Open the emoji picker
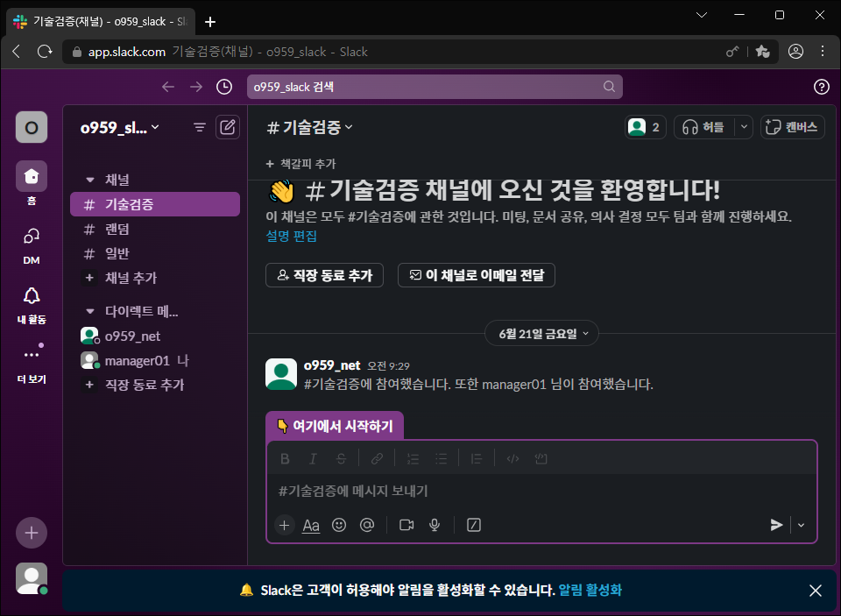 [x=339, y=525]
